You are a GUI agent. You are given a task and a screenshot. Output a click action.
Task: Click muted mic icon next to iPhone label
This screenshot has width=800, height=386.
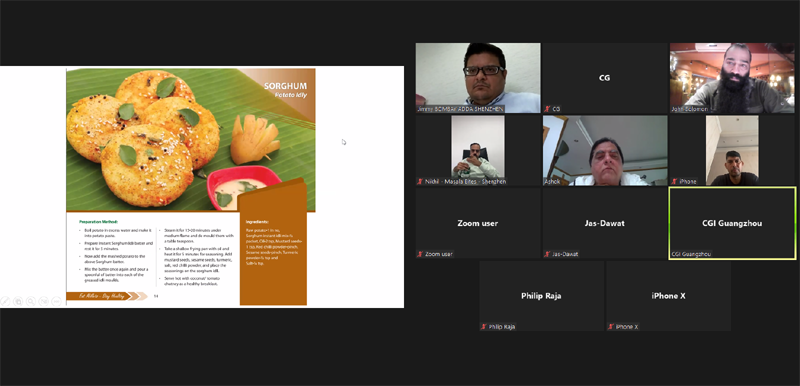tap(674, 182)
